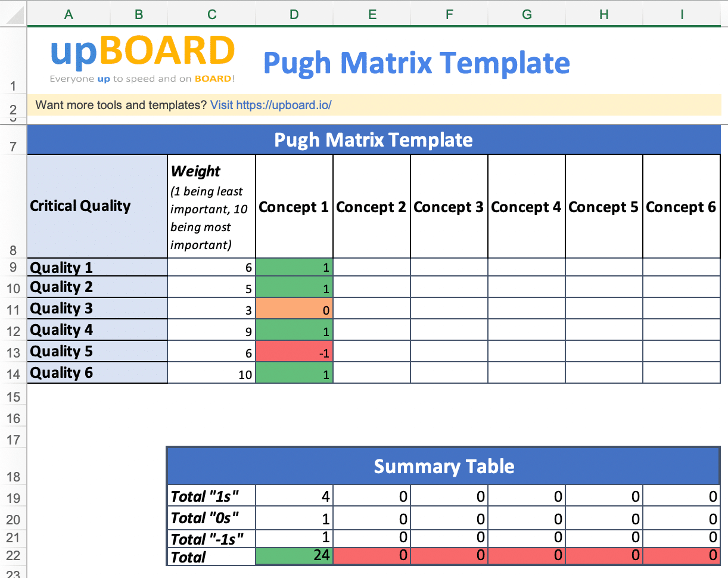Screen dimensions: 728x578
Task: Select the Total "1s" label
Action: (211, 495)
